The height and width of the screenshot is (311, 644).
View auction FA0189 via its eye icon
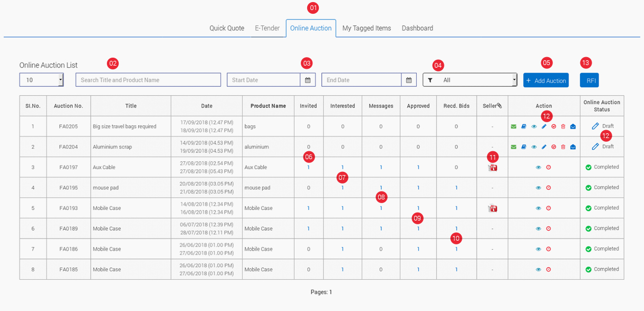click(x=539, y=228)
